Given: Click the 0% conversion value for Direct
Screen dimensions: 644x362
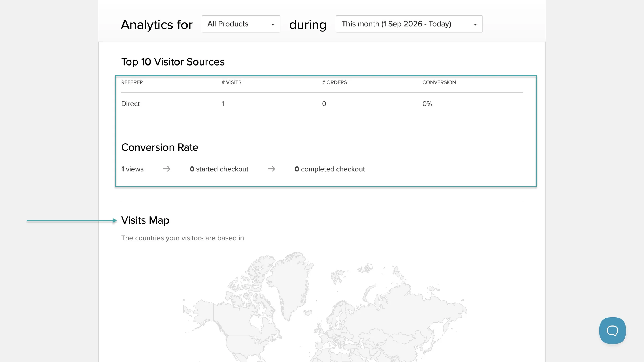Looking at the screenshot, I should [427, 104].
